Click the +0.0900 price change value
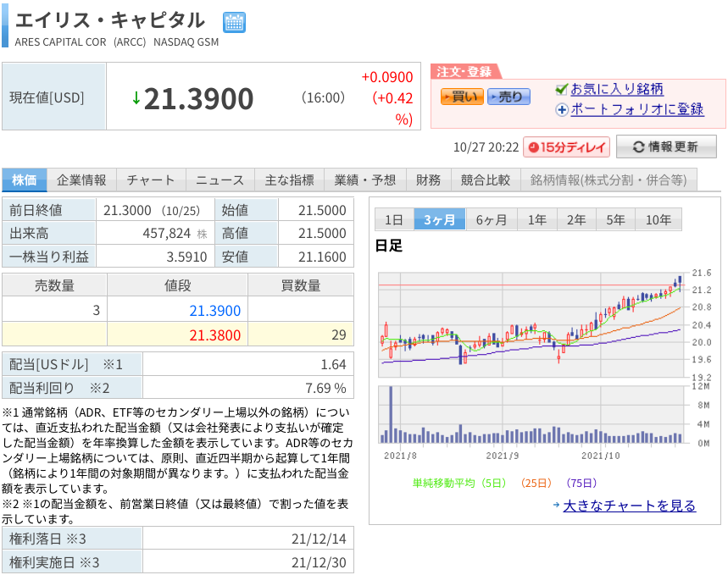 point(387,77)
